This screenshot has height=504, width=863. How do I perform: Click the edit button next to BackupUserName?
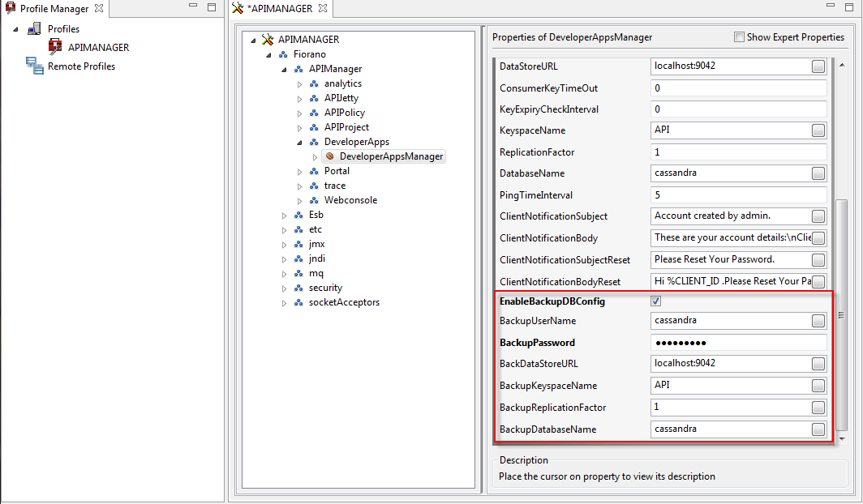(x=818, y=321)
